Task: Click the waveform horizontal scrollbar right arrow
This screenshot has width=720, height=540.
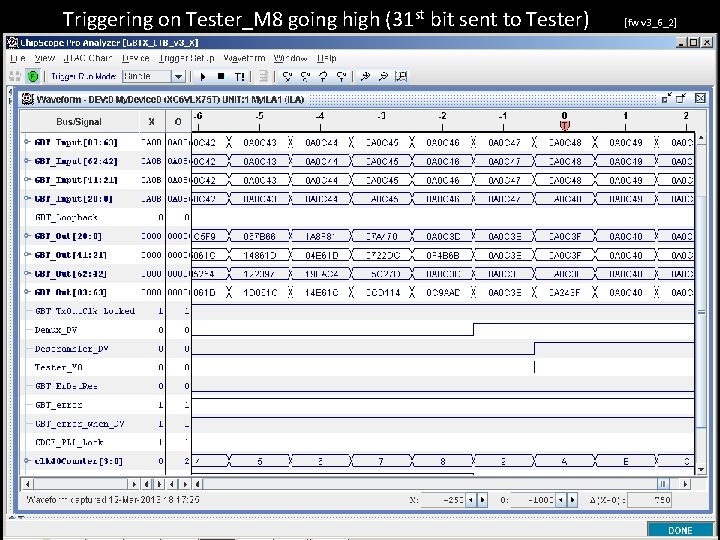Action: tap(685, 484)
